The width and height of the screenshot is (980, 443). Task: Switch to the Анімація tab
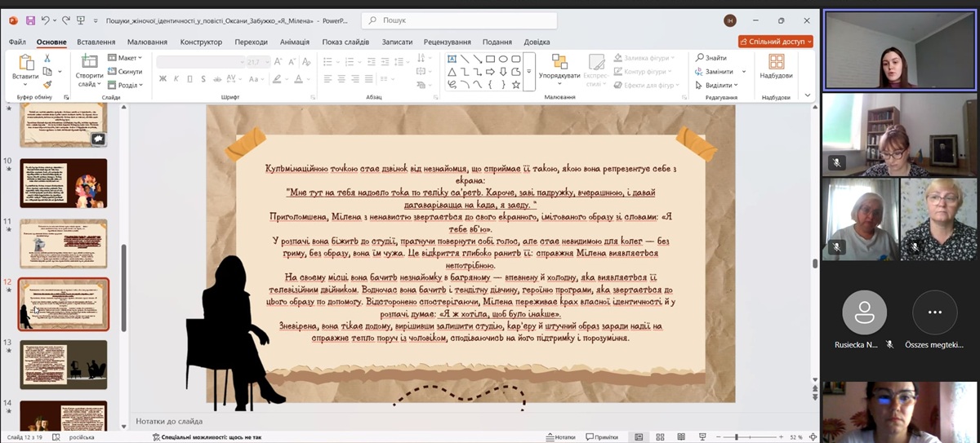click(x=295, y=42)
